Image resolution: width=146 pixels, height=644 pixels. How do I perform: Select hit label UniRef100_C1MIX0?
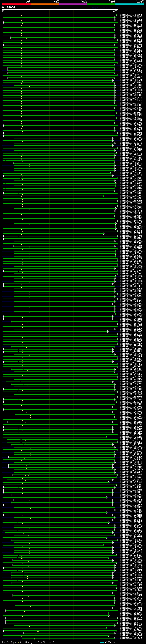pos(131,27)
